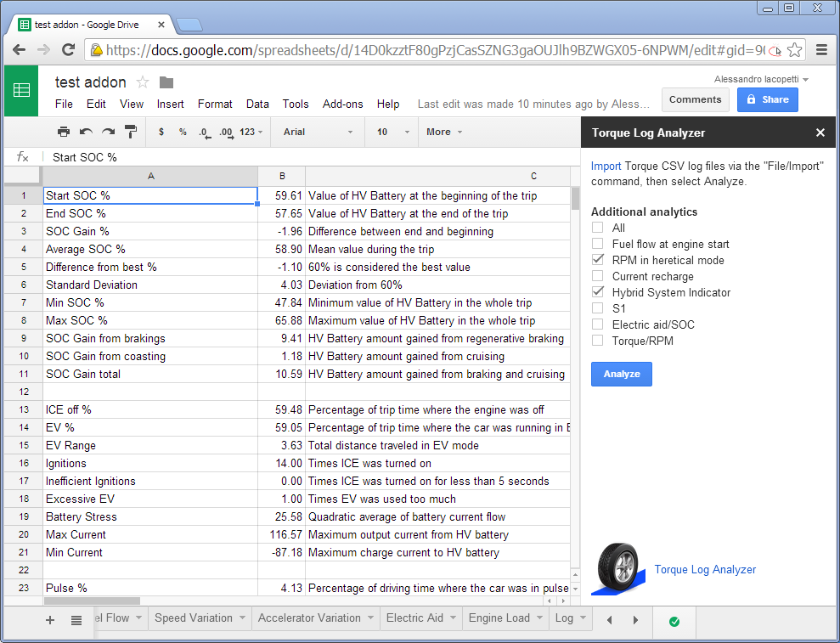Image resolution: width=840 pixels, height=643 pixels.
Task: Star the test addon document
Action: pos(143,82)
